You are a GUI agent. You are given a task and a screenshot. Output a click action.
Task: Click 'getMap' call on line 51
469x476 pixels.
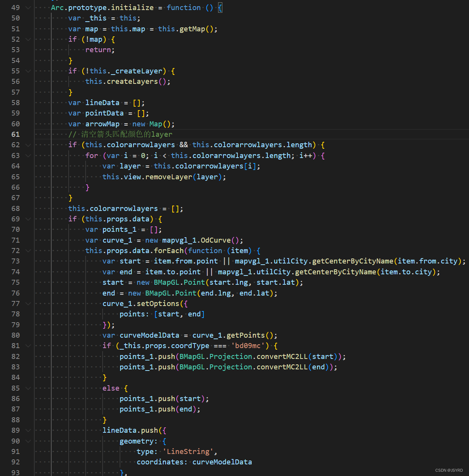[x=192, y=29]
